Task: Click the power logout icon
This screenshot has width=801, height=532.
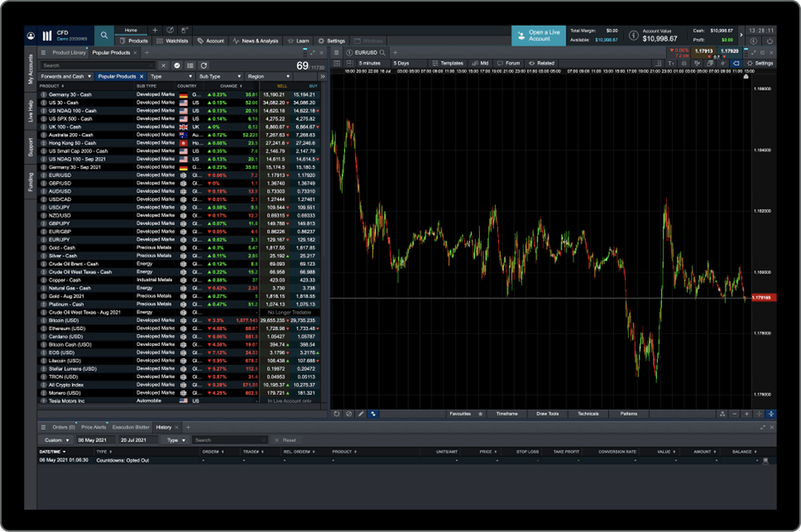Action: click(x=769, y=39)
